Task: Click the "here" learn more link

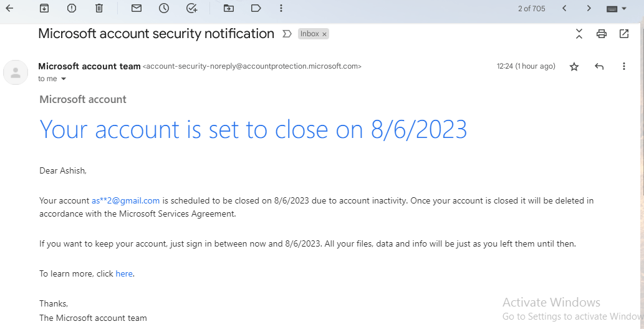Action: (x=124, y=273)
